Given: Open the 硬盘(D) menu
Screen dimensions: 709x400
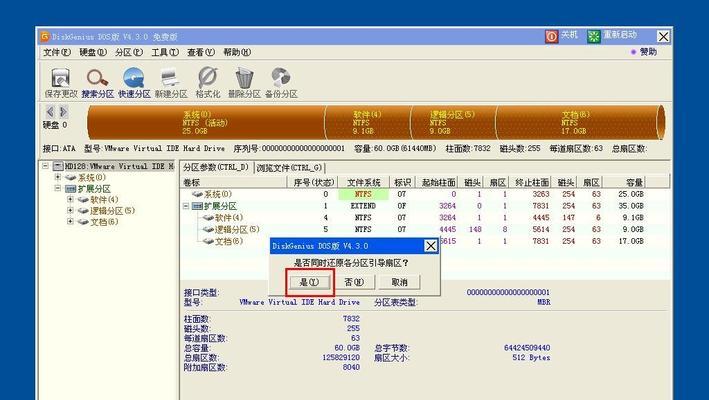Looking at the screenshot, I should [93, 52].
